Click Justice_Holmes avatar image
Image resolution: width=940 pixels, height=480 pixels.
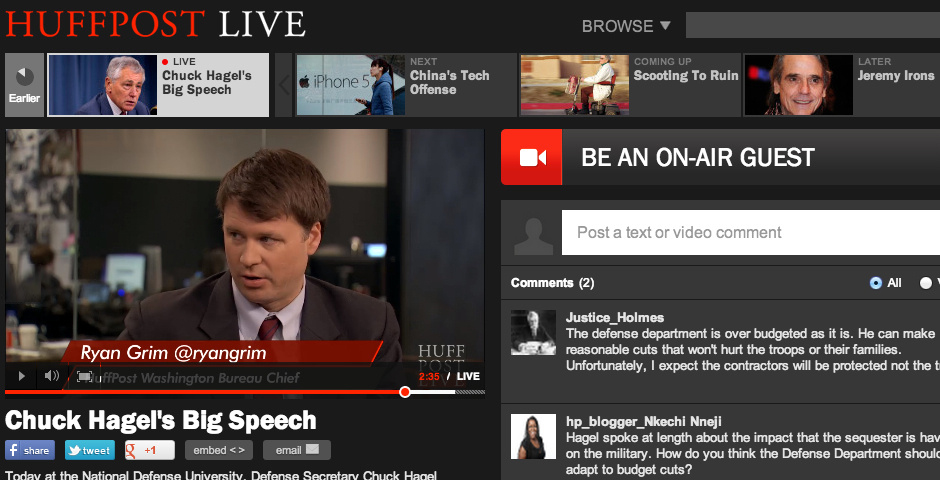[533, 333]
